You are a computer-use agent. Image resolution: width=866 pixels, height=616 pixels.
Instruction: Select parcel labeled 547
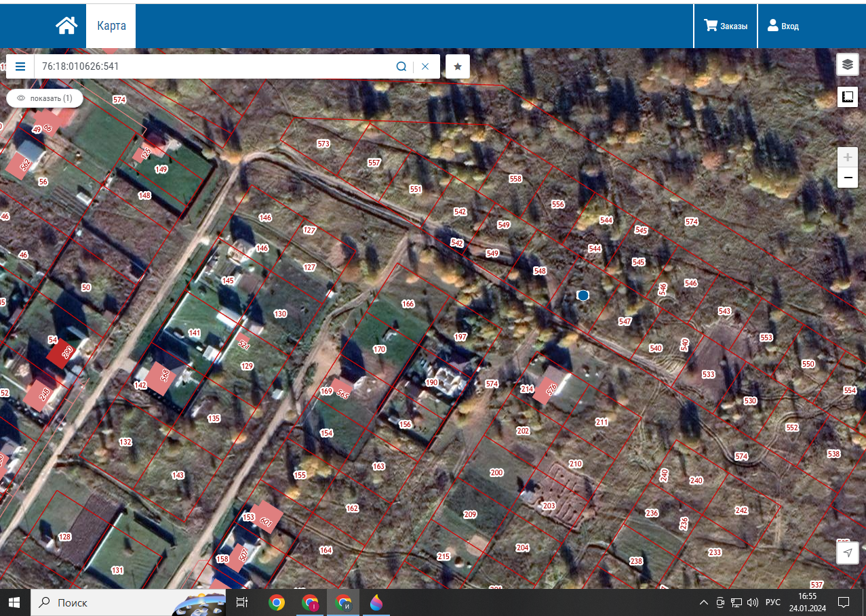625,321
